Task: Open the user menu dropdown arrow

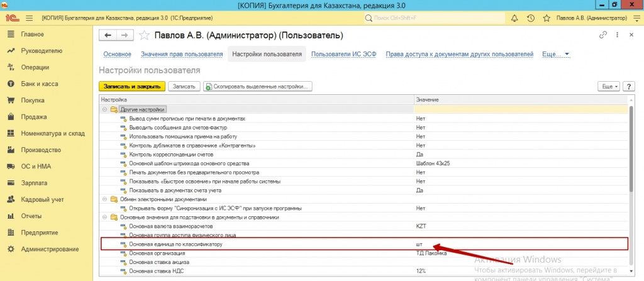Action: (x=636, y=18)
